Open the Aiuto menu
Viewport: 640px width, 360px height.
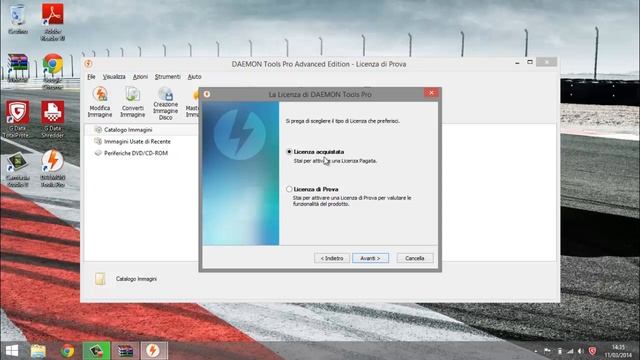pyautogui.click(x=194, y=77)
